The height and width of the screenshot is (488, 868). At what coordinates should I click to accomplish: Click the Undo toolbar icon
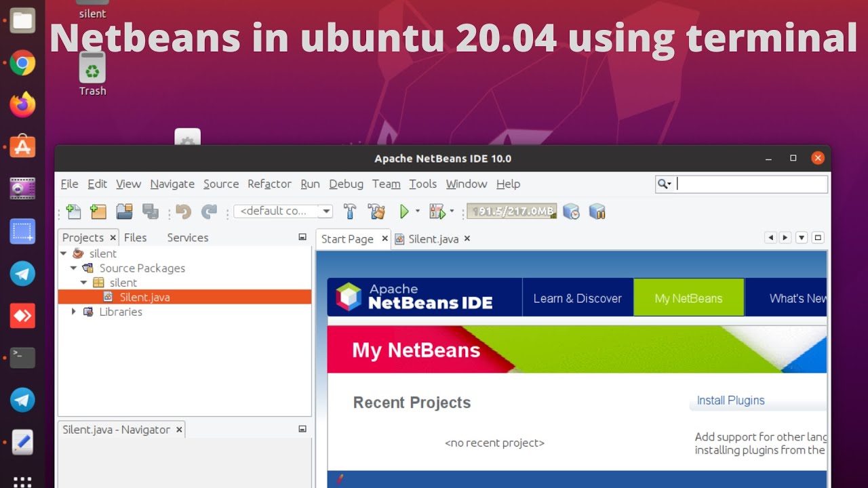(x=183, y=211)
